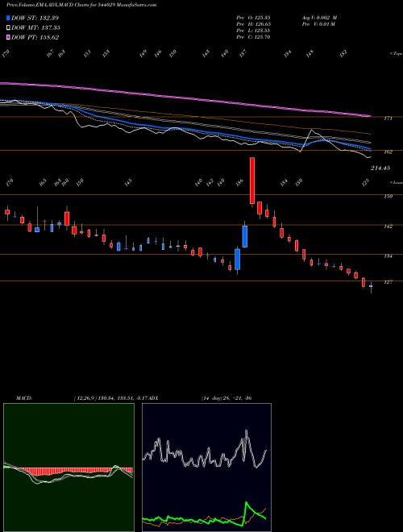Image resolution: width=403 pixels, height=532 pixels.
Task: Click the Pre V volume reading
Action: coord(318,24)
